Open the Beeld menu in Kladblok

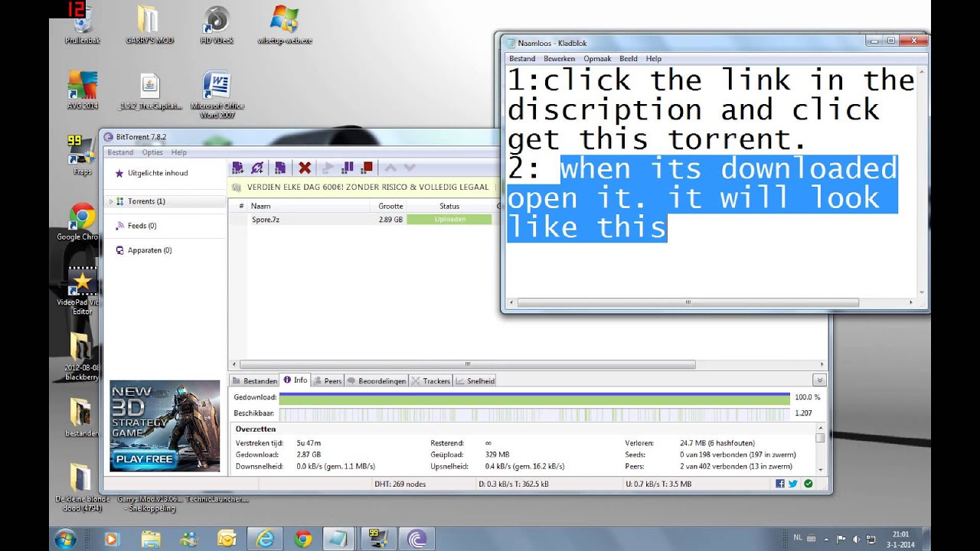coord(629,58)
